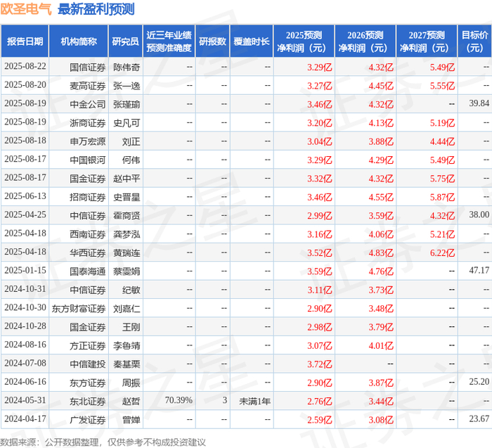
Task: Click the 欧圣电气 title text
Action: [x=26, y=9]
